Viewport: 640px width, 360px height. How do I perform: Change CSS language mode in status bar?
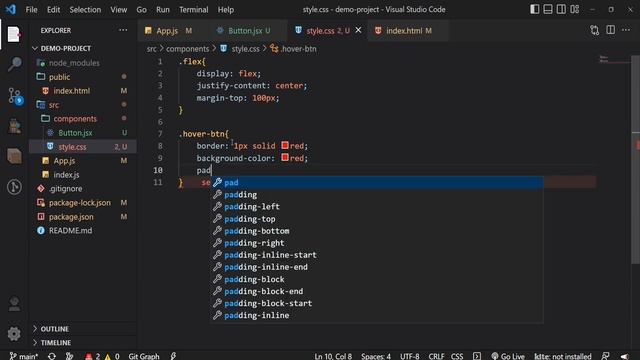(x=457, y=356)
